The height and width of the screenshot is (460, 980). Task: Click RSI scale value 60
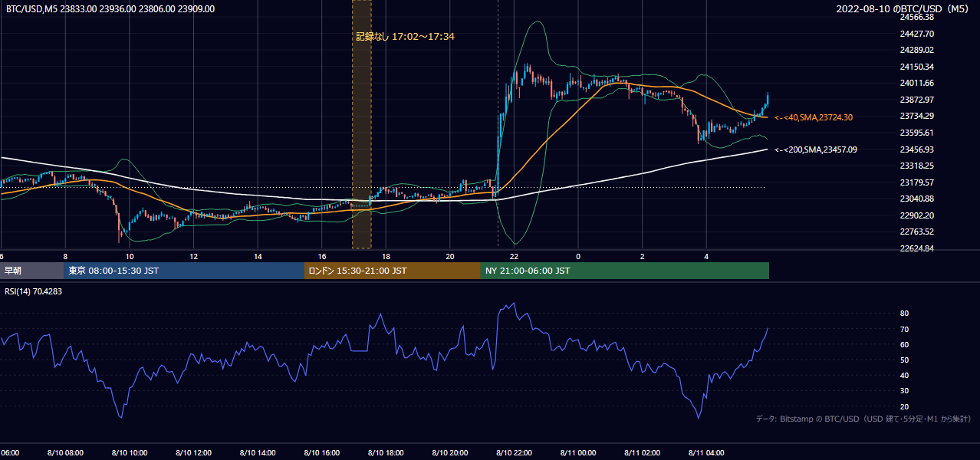904,344
